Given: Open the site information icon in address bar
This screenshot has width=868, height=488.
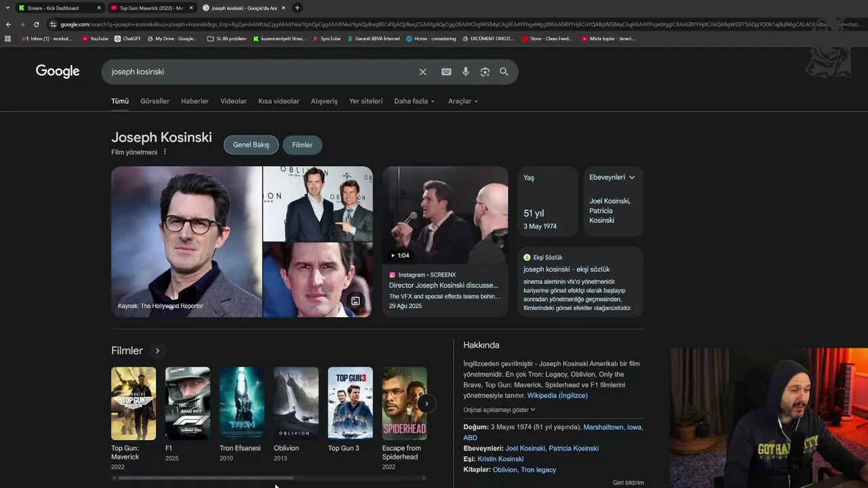Looking at the screenshot, I should click(53, 24).
